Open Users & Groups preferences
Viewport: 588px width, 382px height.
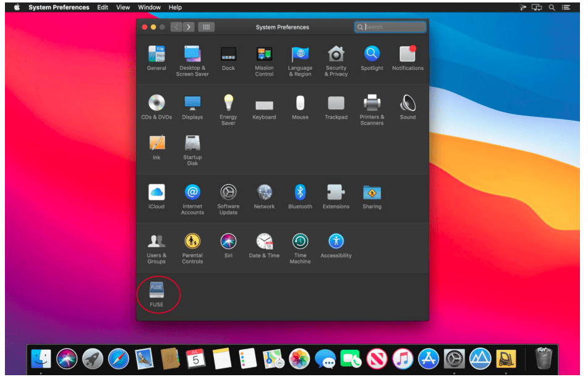click(156, 248)
